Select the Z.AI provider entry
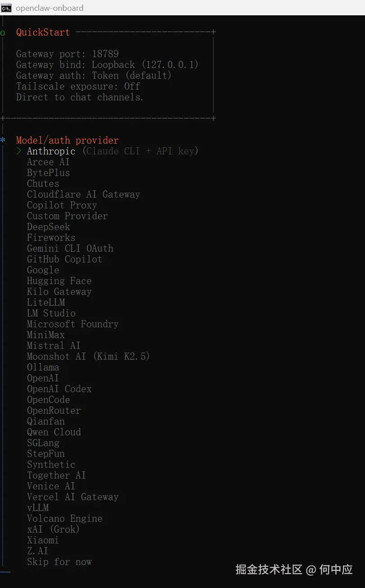Screen dimensions: 365x588 37,551
